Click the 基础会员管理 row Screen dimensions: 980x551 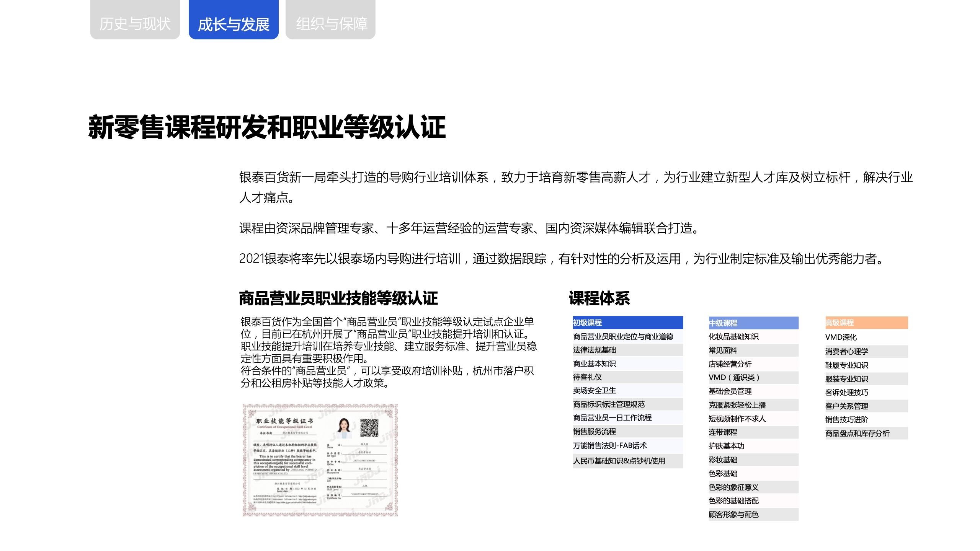click(x=753, y=391)
